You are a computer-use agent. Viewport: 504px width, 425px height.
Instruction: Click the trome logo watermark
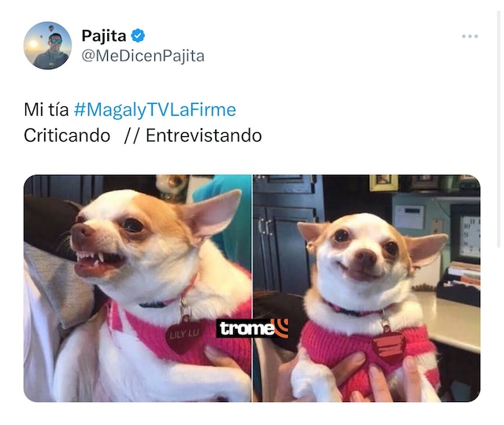[x=252, y=328]
